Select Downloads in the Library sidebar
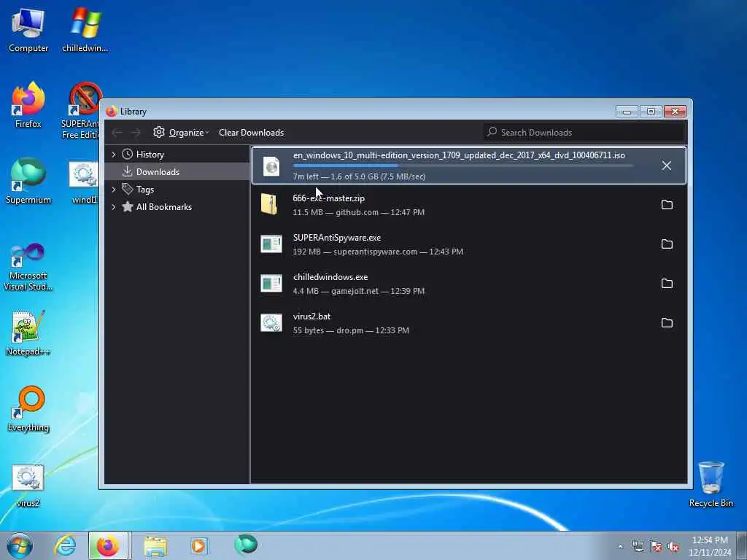This screenshot has height=560, width=747. (x=177, y=171)
